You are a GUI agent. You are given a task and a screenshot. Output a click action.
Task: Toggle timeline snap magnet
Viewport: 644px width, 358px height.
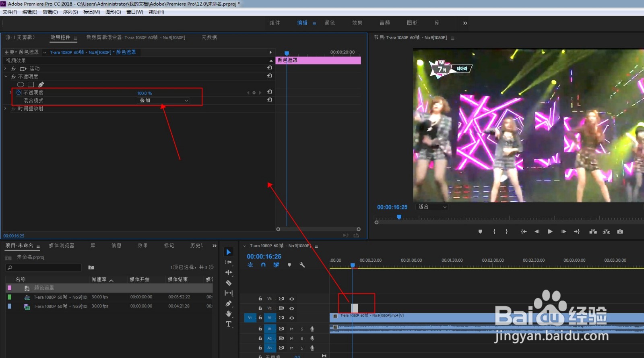(263, 265)
